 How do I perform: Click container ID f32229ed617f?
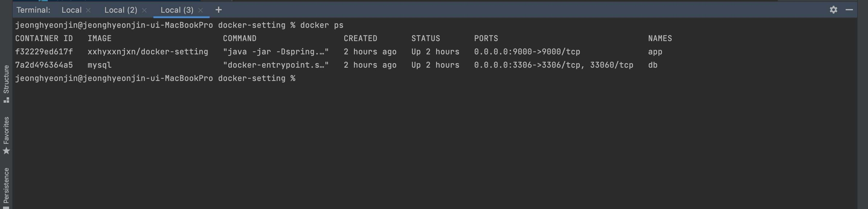(44, 52)
